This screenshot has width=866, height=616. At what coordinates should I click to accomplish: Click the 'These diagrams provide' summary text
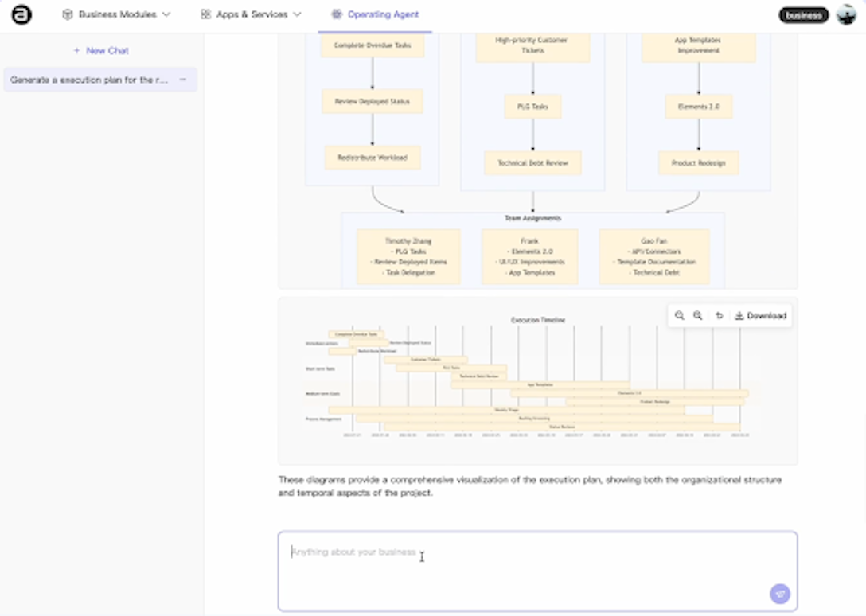529,486
